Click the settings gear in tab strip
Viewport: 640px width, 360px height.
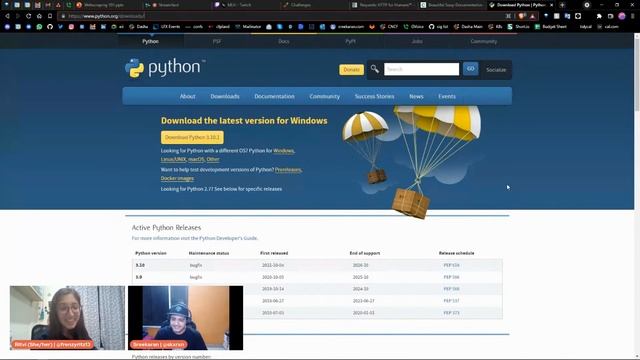click(x=587, y=5)
